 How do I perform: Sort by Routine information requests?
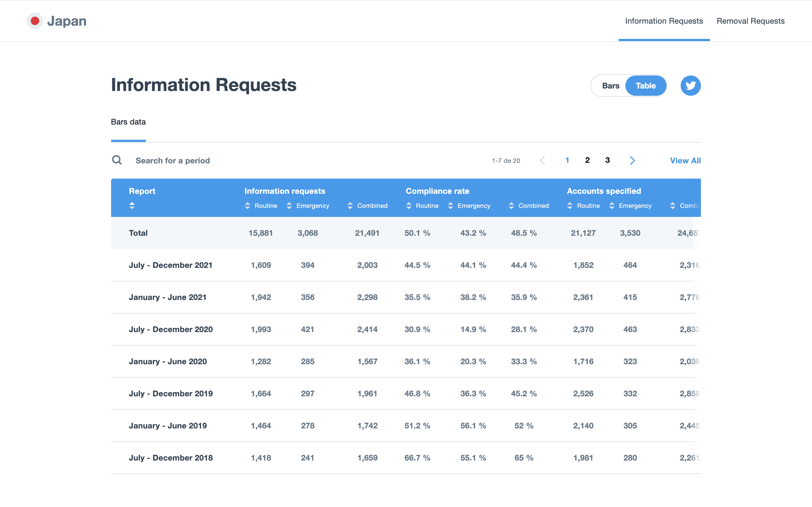coord(247,206)
